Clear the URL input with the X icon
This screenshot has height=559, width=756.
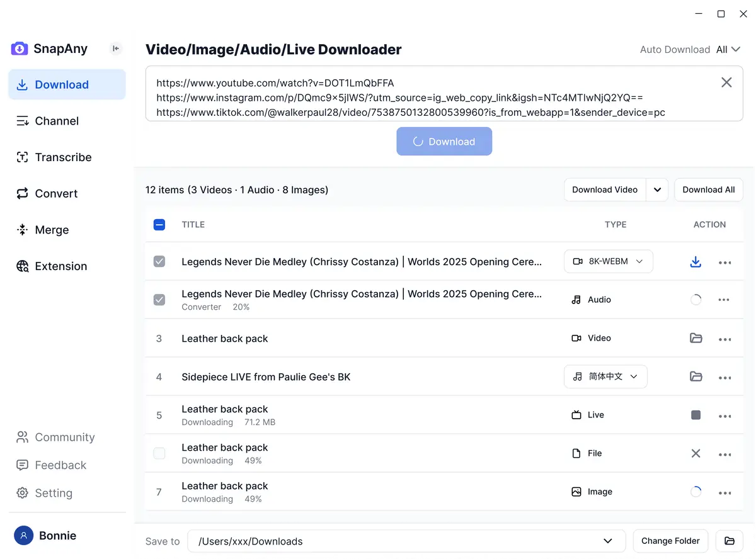click(x=726, y=82)
